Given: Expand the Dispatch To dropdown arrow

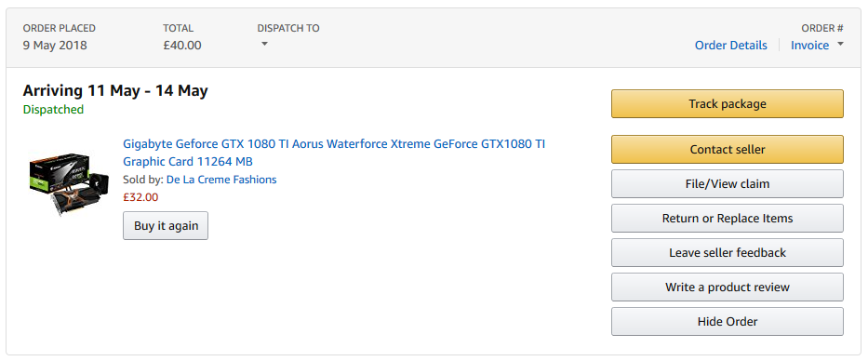Looking at the screenshot, I should coord(264,45).
